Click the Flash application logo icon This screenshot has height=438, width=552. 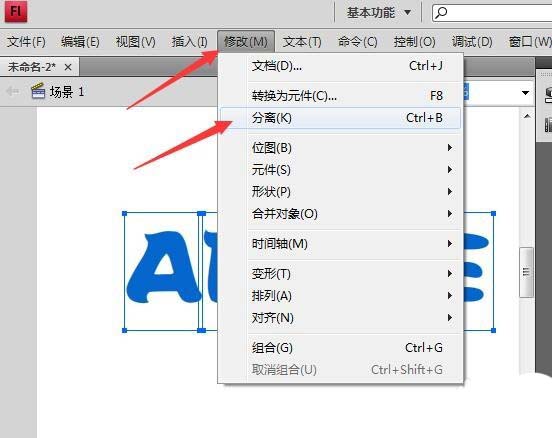[16, 11]
